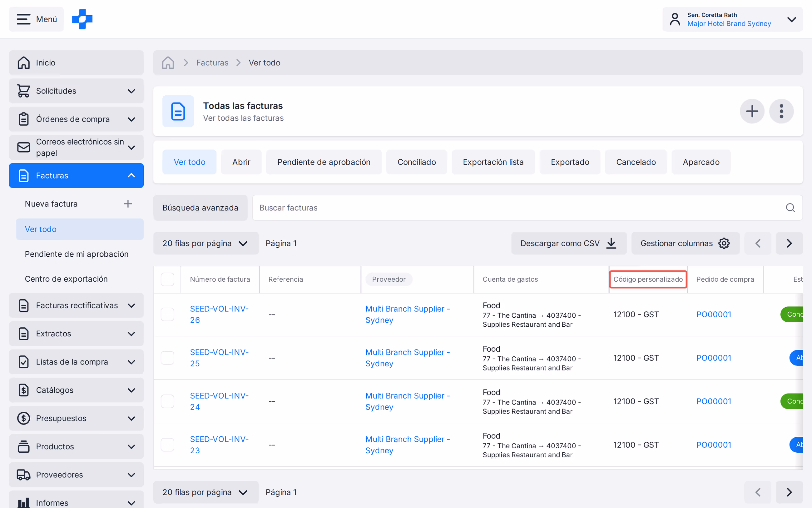Click next page arrow at bottom

click(789, 492)
